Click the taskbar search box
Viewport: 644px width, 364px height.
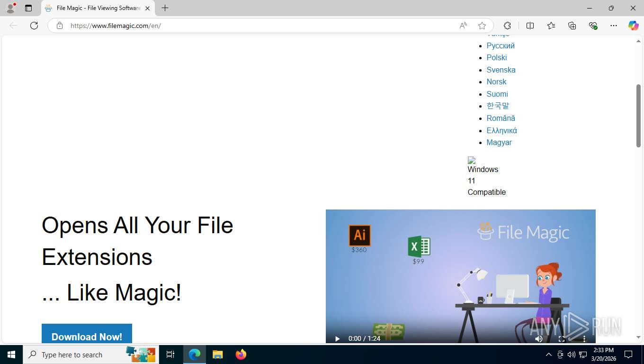91,355
